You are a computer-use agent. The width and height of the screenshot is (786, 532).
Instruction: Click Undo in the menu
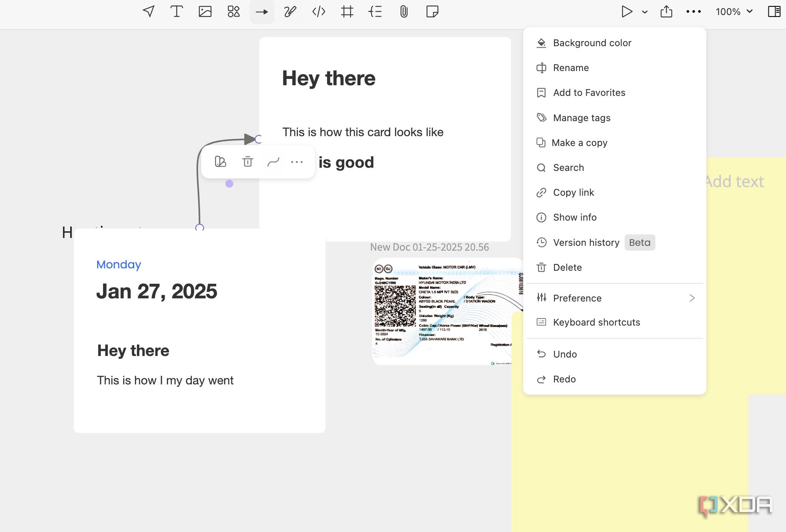(x=614, y=354)
